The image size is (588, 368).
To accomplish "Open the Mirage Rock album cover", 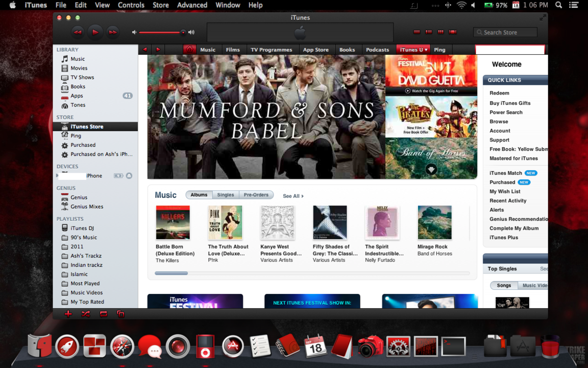I will tap(435, 222).
